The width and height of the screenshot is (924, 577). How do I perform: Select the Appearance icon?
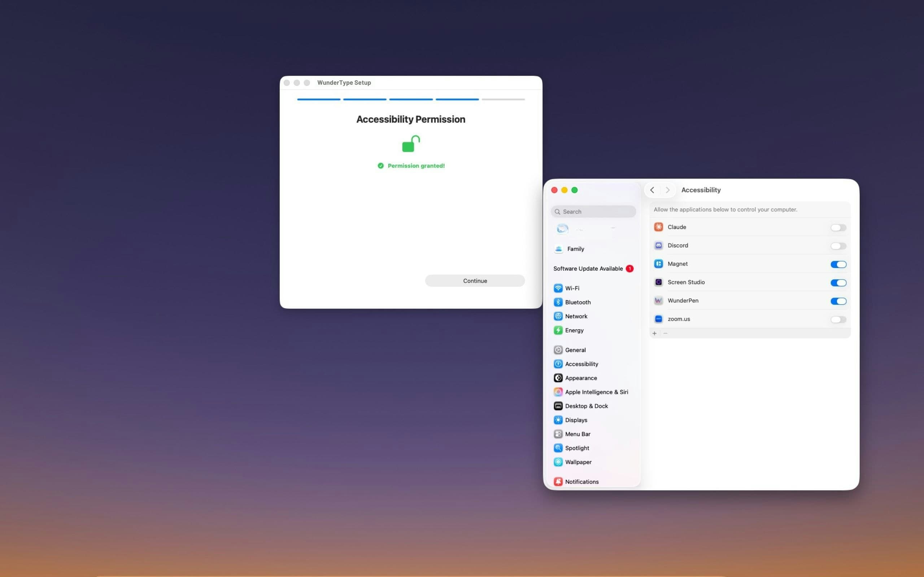(558, 378)
